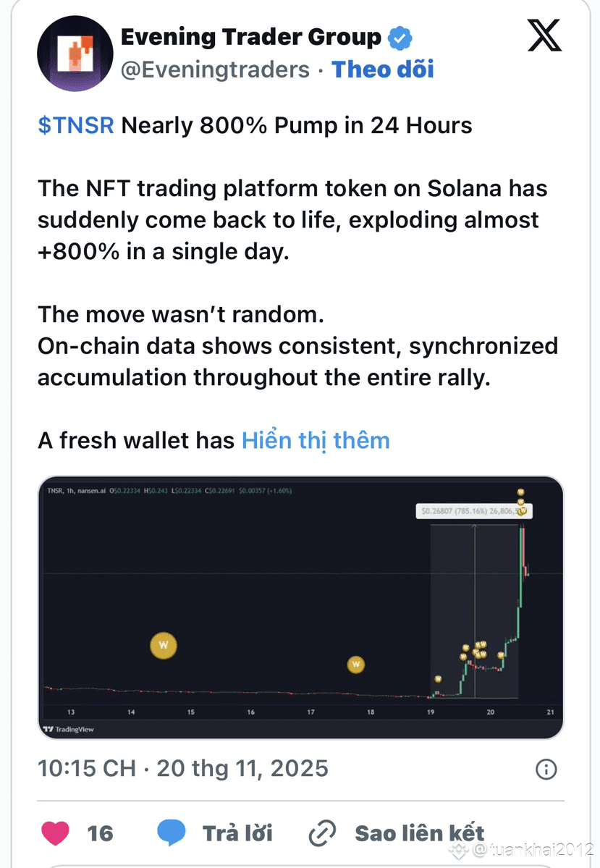Click the large gold W marker
Image resolution: width=600 pixels, height=868 pixels.
click(164, 644)
